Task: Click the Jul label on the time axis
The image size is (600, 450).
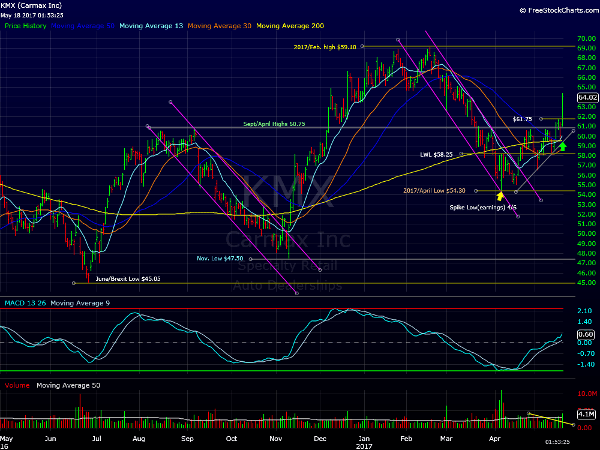Action: 96,439
